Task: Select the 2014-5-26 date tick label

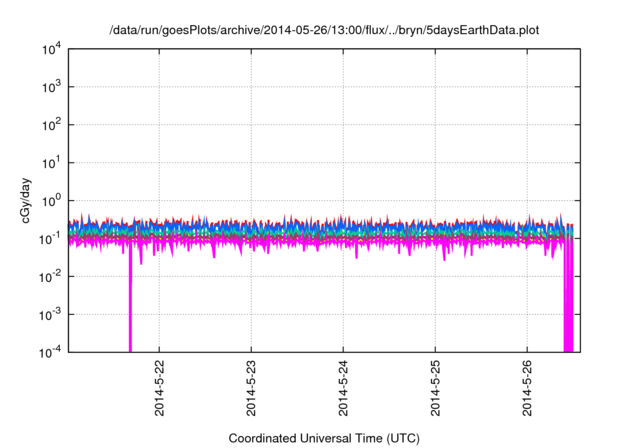Action: (527, 388)
